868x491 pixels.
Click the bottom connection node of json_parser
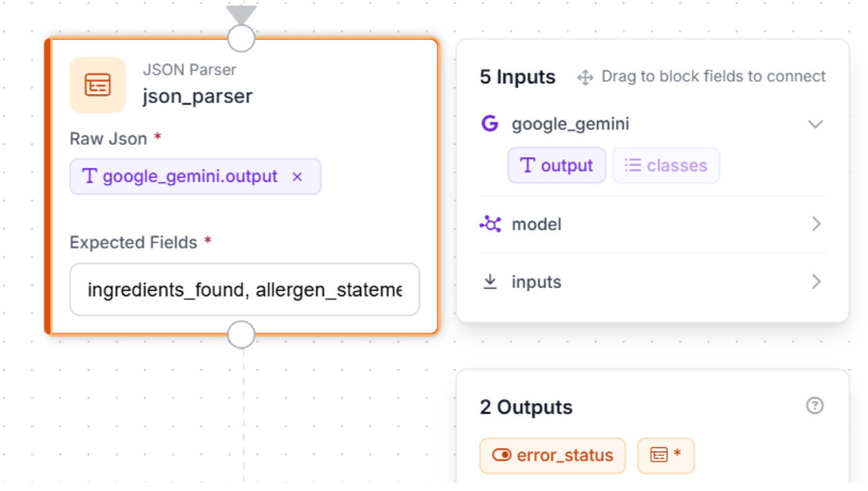point(241,334)
